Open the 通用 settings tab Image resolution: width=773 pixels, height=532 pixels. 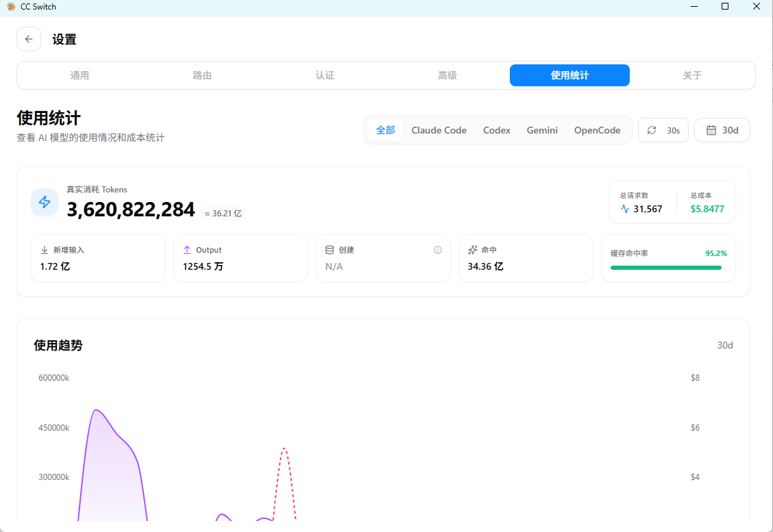point(79,75)
